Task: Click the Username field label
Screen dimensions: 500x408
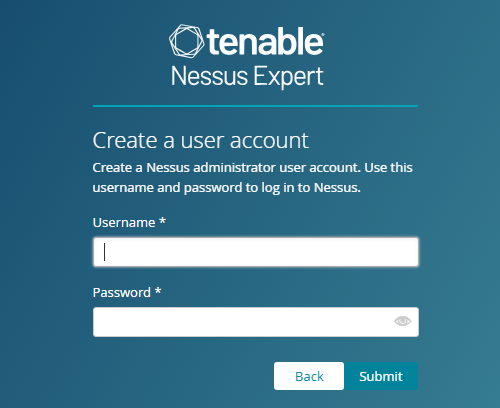Action: point(124,223)
